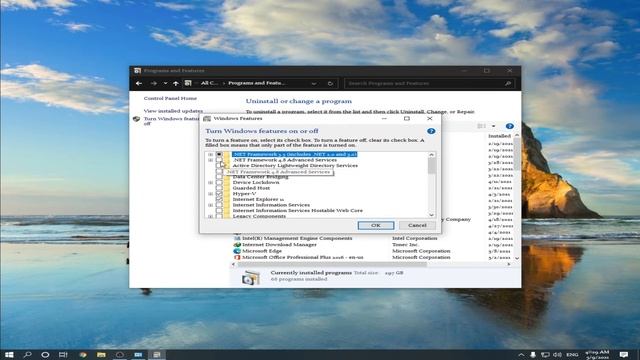Open the volume control in system tray

[557, 355]
